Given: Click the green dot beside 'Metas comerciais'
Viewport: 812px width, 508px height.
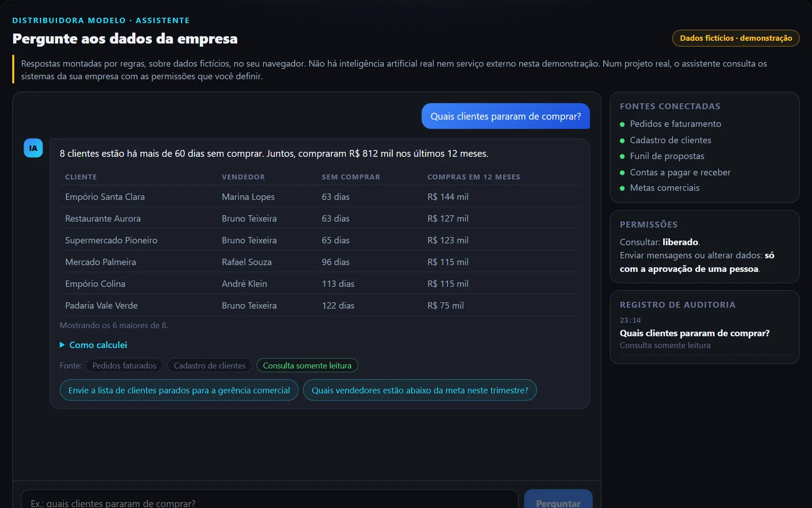Looking at the screenshot, I should [x=622, y=188].
